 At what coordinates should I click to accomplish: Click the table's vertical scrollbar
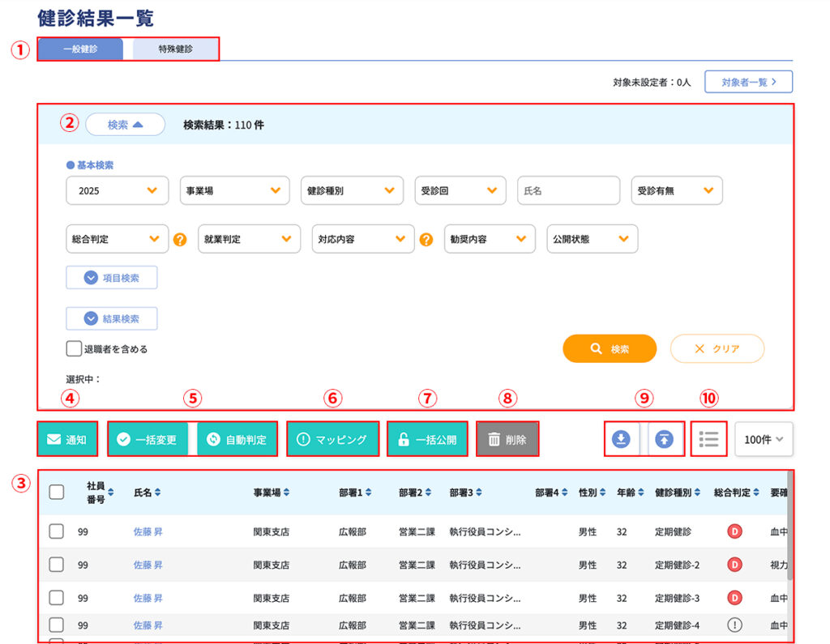(789, 535)
